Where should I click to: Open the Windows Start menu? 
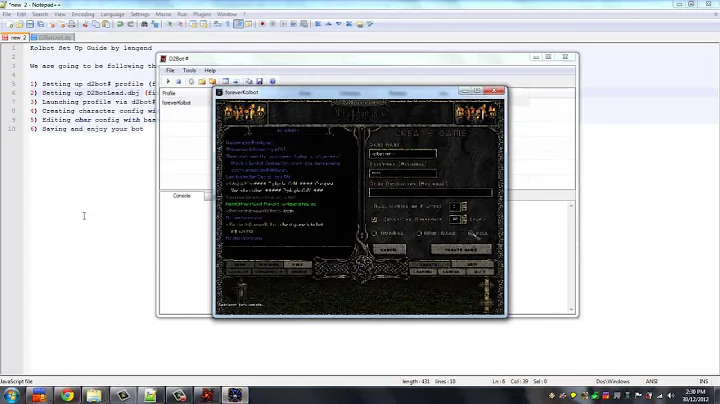(x=11, y=395)
